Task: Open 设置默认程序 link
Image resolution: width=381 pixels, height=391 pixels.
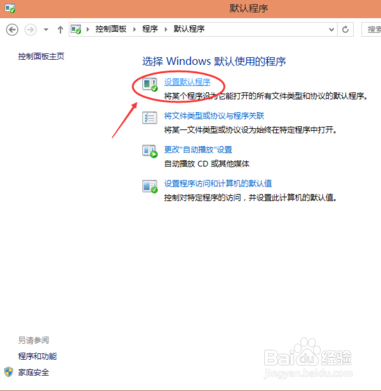Action: 187,82
